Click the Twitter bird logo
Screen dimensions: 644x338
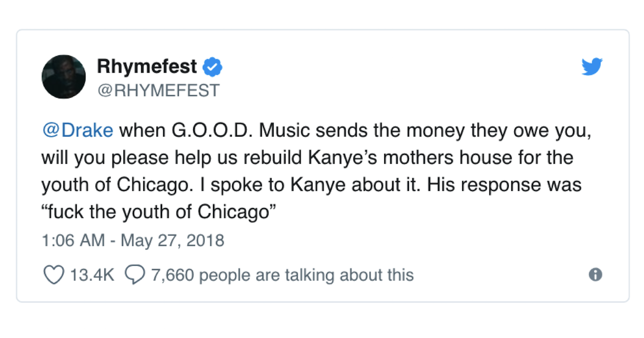tap(592, 67)
